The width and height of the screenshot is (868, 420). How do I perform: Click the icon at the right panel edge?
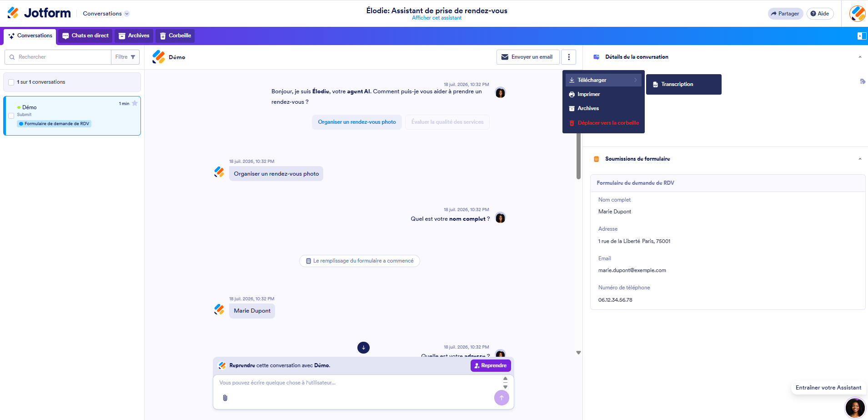point(863,81)
